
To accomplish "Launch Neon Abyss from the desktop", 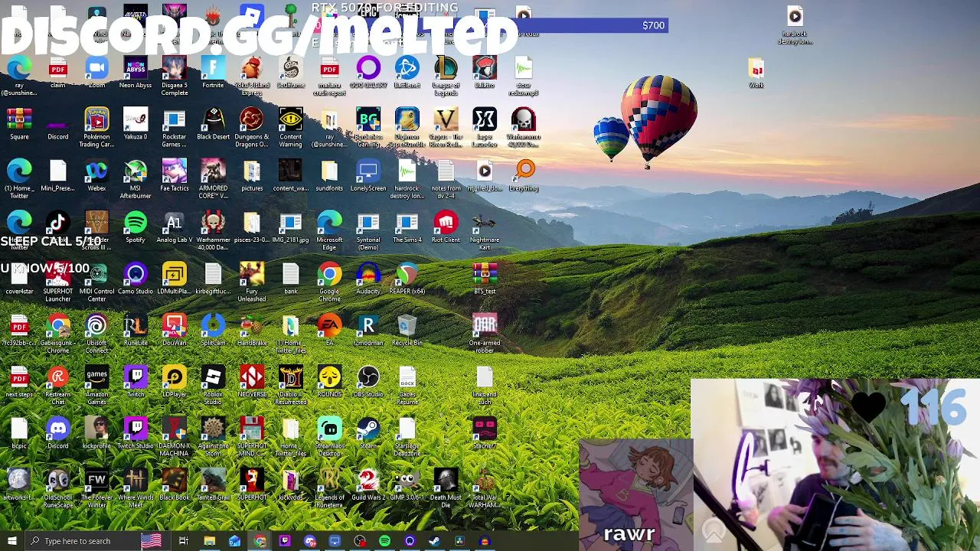I will (136, 73).
